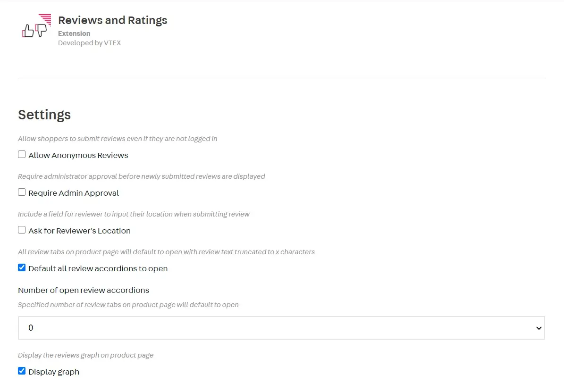
Task: Click the "Require Admin Approval" label text
Action: 74,193
